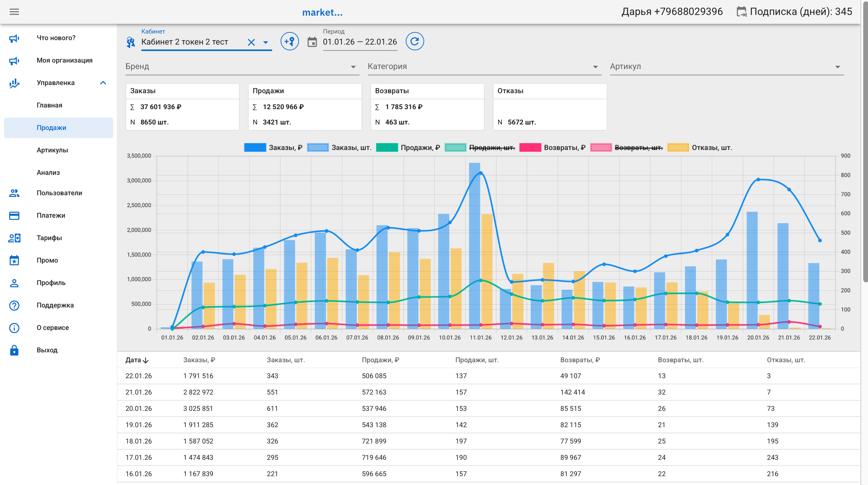Click the period date range field

[x=360, y=42]
